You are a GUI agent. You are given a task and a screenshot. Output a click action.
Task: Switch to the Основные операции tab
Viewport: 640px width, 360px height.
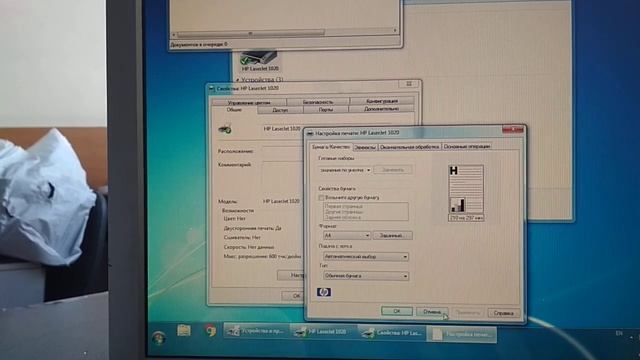tap(467, 146)
